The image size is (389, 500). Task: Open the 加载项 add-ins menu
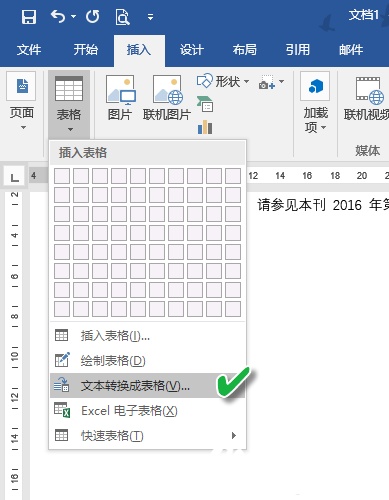tap(315, 103)
